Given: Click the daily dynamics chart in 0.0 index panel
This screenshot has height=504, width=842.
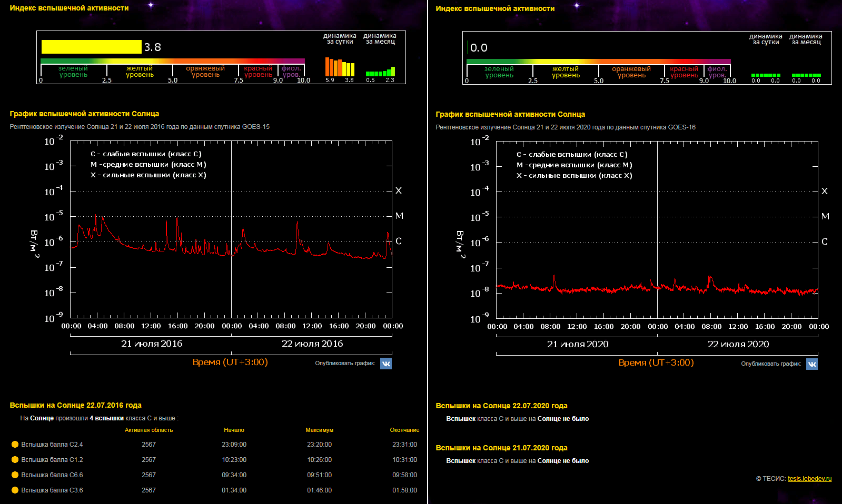Looking at the screenshot, I should click(x=766, y=75).
